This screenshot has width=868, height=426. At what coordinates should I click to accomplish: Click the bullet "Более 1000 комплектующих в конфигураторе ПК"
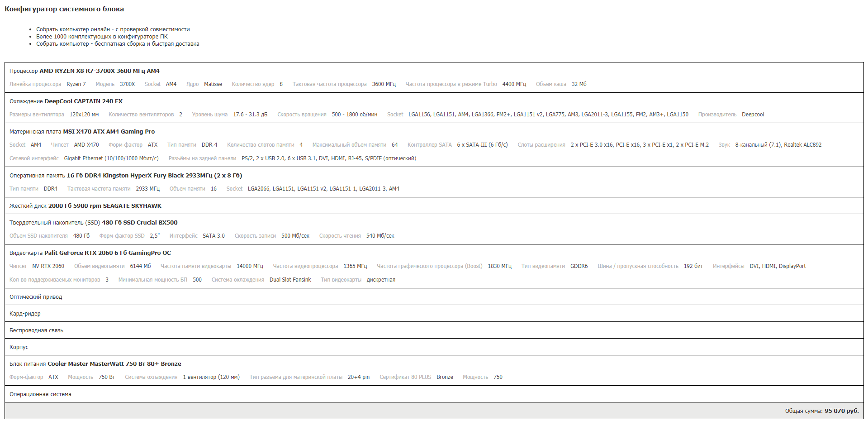102,37
